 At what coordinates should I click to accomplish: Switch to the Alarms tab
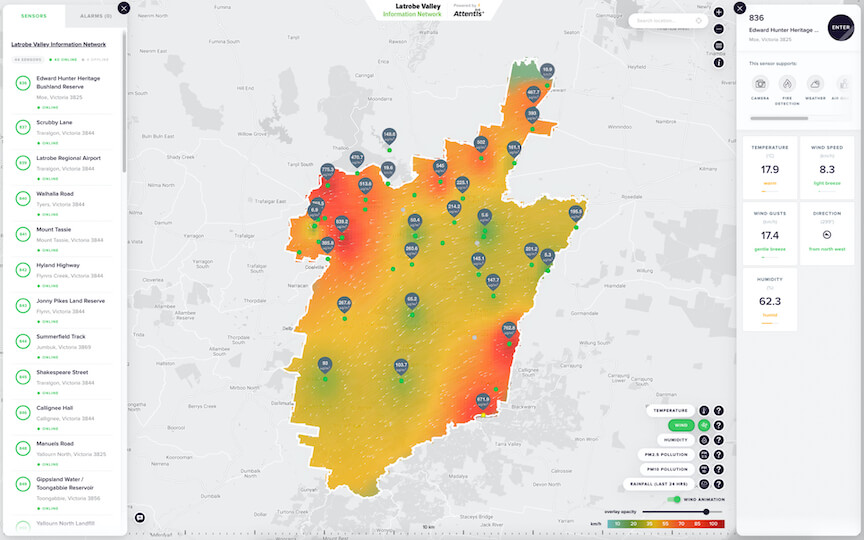coord(96,16)
